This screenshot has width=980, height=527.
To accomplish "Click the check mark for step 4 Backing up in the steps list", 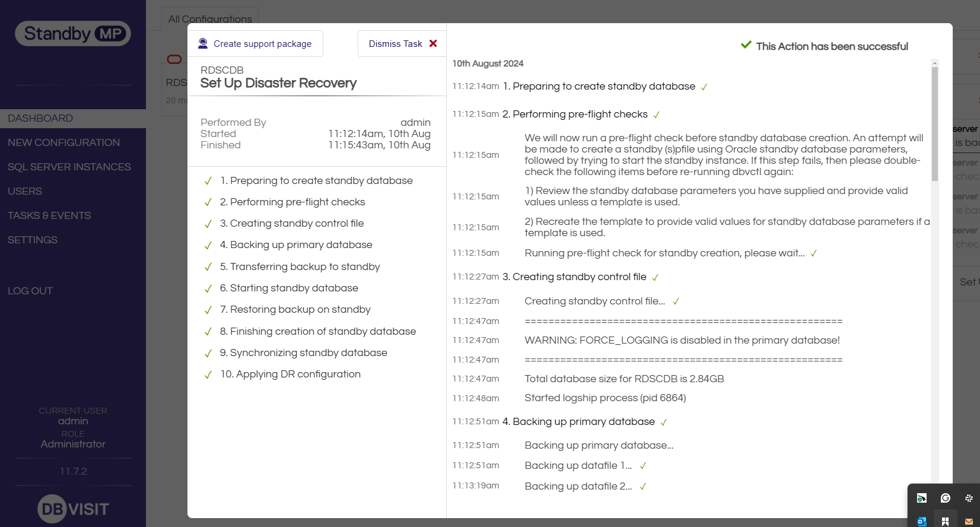I will pos(208,245).
